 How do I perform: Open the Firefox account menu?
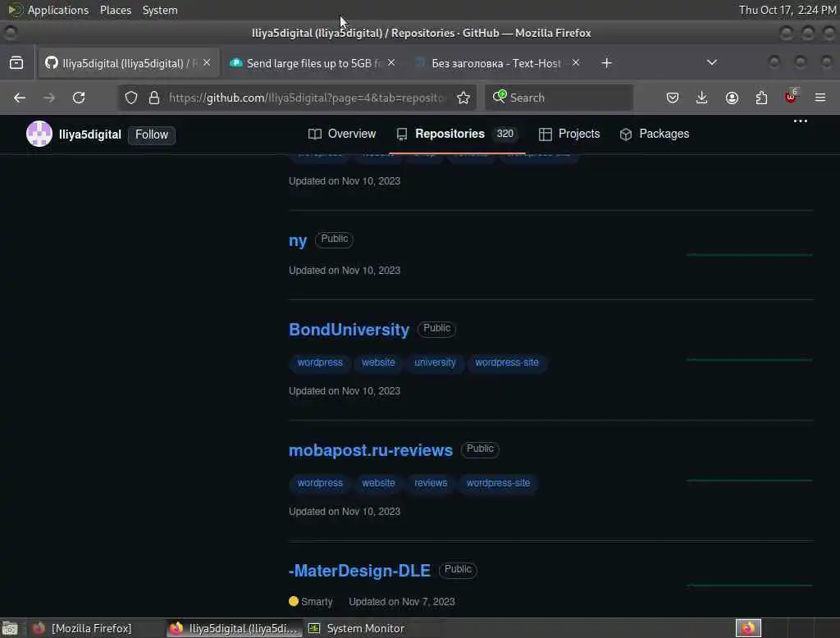pyautogui.click(x=732, y=98)
